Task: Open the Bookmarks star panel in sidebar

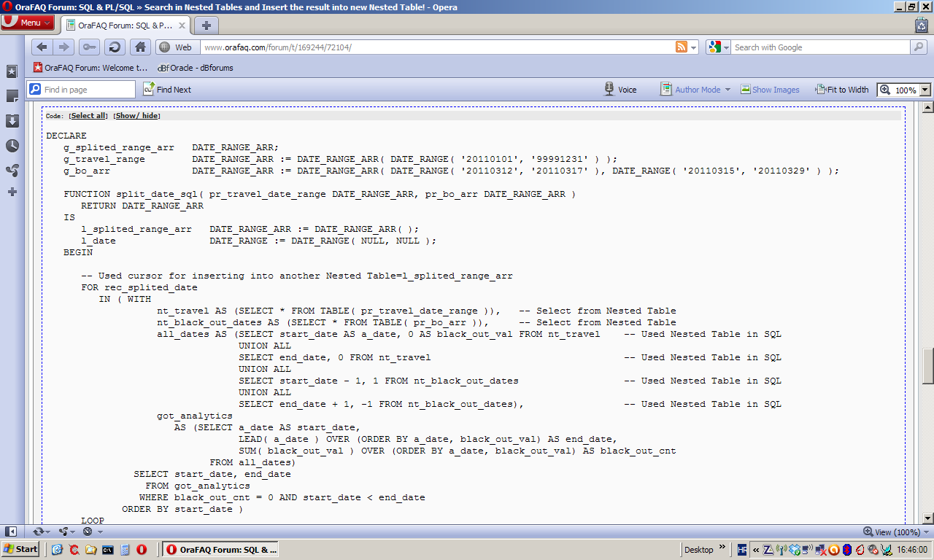Action: point(12,71)
